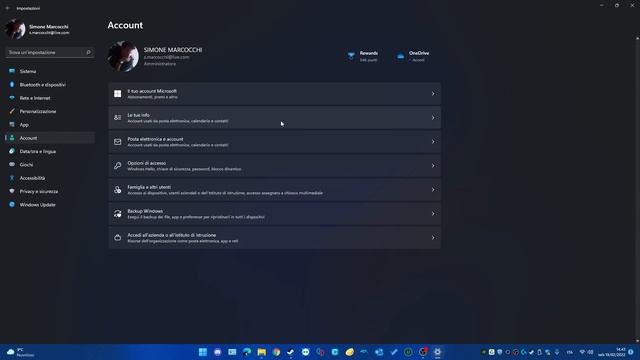
Task: Open Sistema in the settings sidebar
Action: coord(50,71)
